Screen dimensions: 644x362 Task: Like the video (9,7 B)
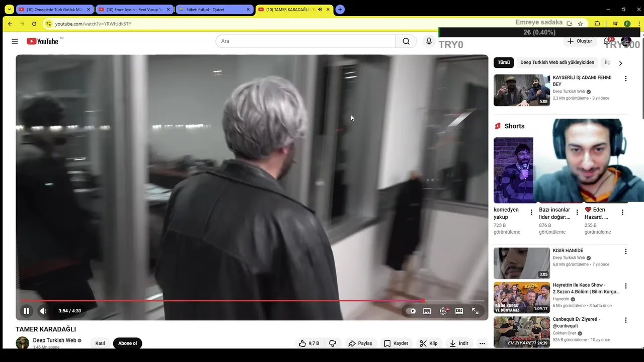tap(309, 343)
